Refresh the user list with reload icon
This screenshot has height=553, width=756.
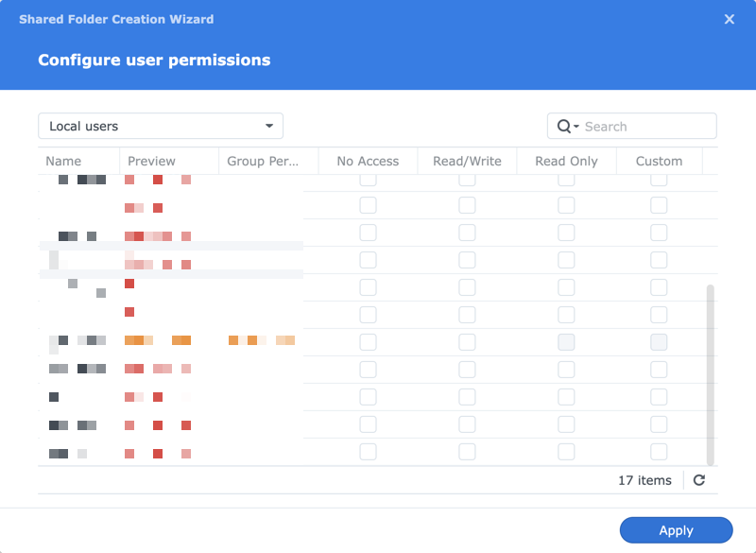pos(699,480)
